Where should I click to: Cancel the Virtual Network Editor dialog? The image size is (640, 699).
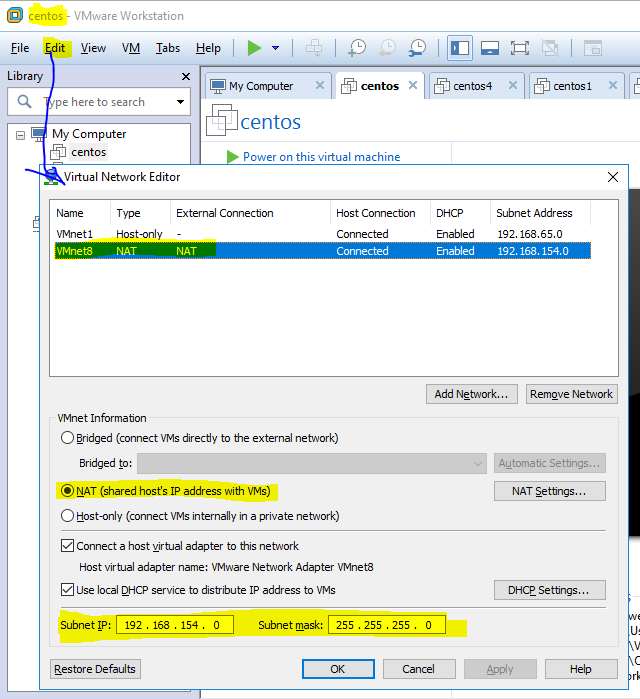[418, 669]
